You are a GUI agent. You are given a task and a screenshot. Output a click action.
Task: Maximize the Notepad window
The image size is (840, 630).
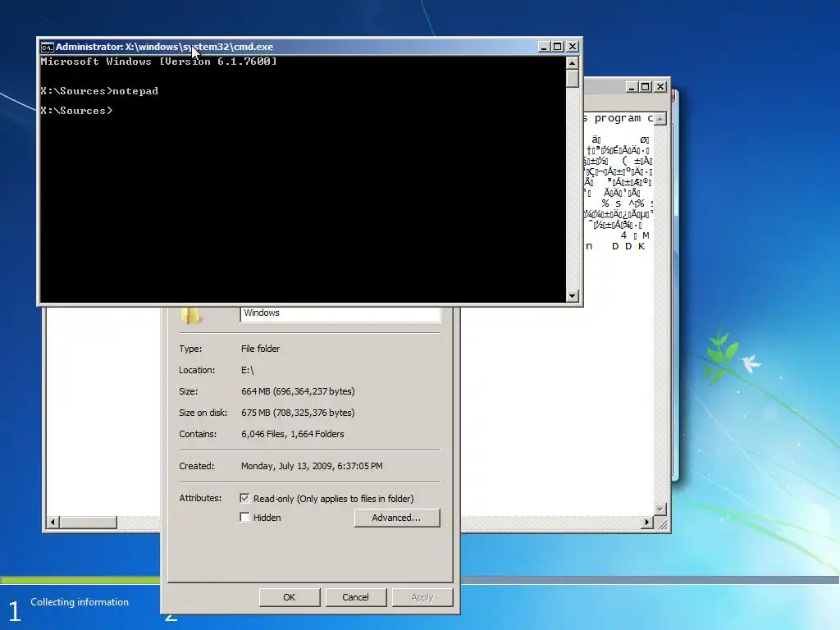pos(646,87)
